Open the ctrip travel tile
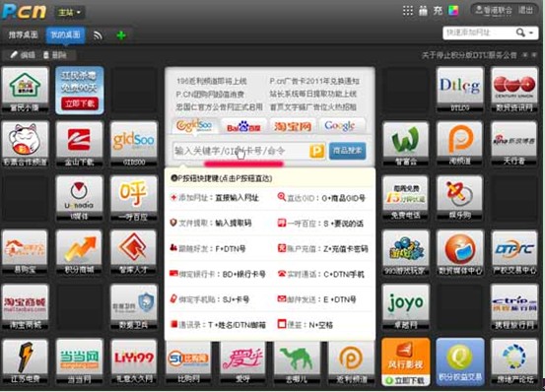The image size is (545, 392). 514,307
